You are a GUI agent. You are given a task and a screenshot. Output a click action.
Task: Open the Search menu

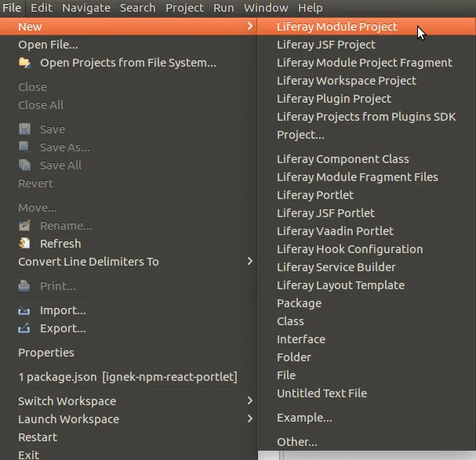coord(137,8)
